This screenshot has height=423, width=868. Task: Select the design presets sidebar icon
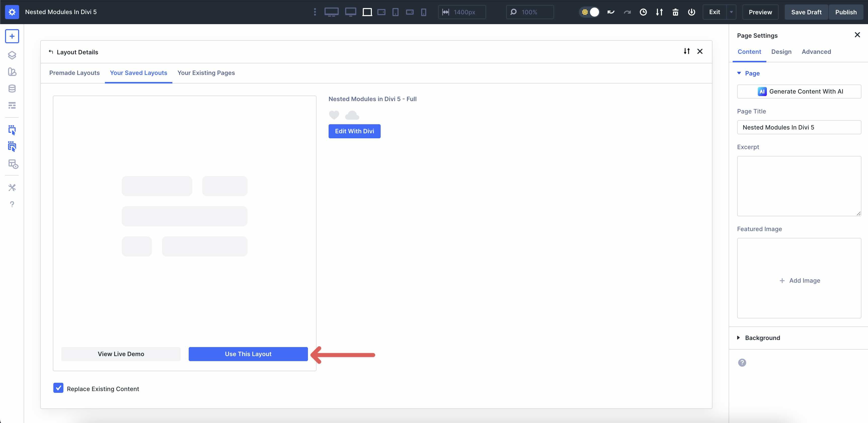(12, 72)
